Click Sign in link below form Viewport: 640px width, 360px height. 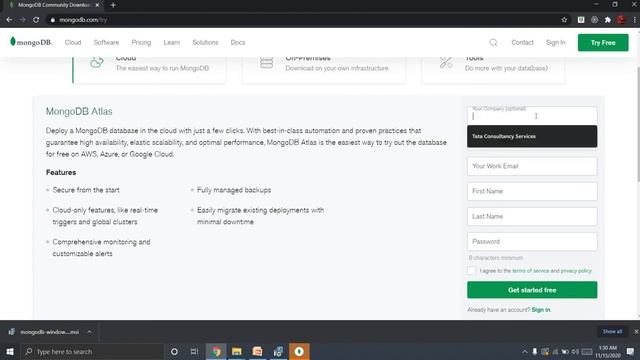click(x=541, y=310)
